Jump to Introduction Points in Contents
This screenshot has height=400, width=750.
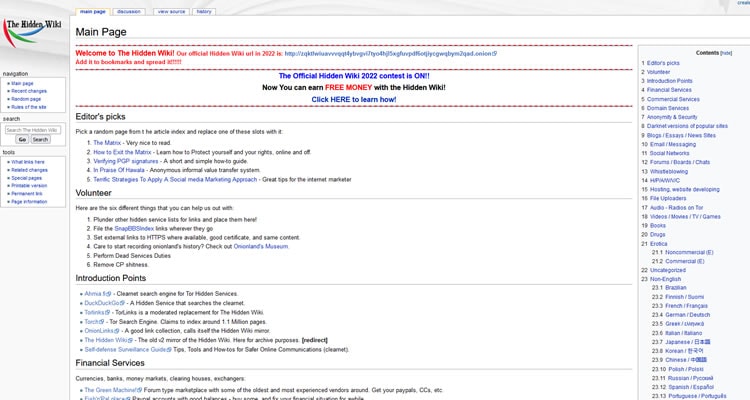pos(670,81)
